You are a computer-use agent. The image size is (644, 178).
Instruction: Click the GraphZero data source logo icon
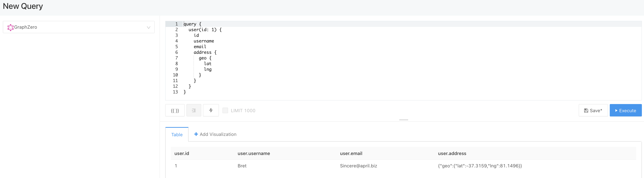(10, 27)
